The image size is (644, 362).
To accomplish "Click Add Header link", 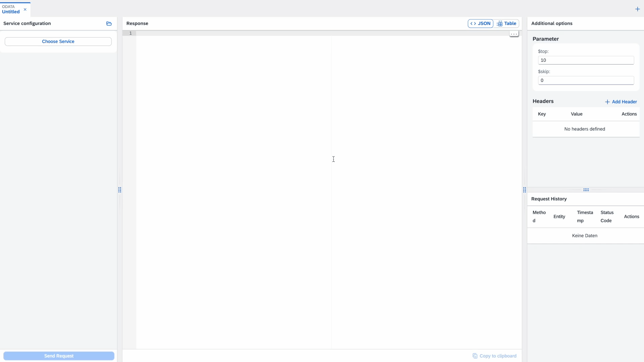I will pos(621,102).
